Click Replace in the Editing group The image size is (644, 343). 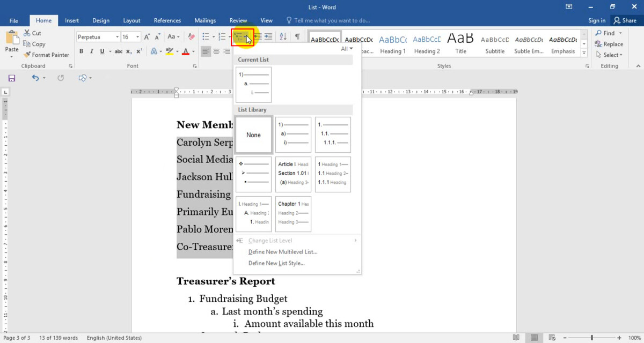[x=609, y=44]
